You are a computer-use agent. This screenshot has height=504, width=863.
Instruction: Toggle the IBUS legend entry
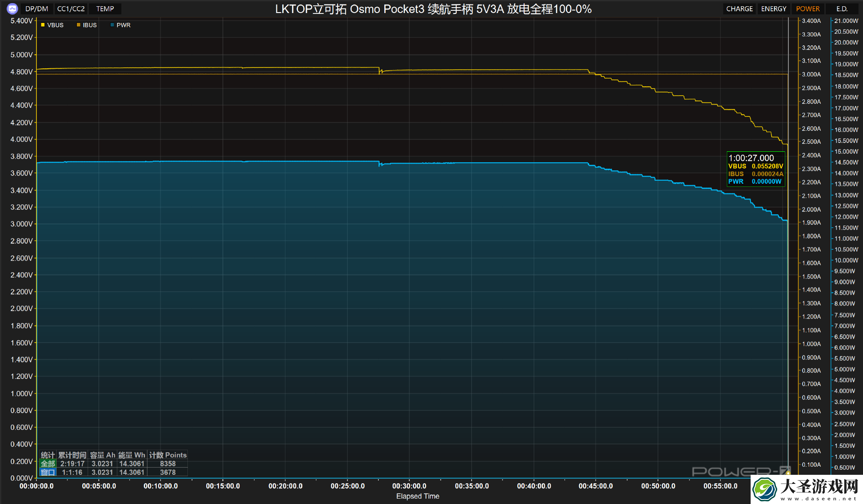coord(87,25)
